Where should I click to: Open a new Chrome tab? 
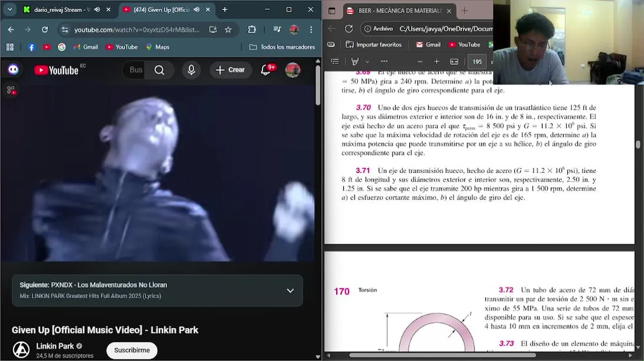225,10
